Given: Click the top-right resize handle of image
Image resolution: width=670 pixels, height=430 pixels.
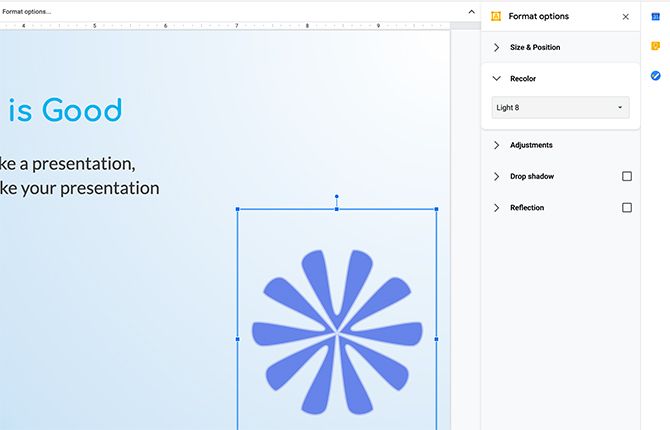Looking at the screenshot, I should 436,209.
